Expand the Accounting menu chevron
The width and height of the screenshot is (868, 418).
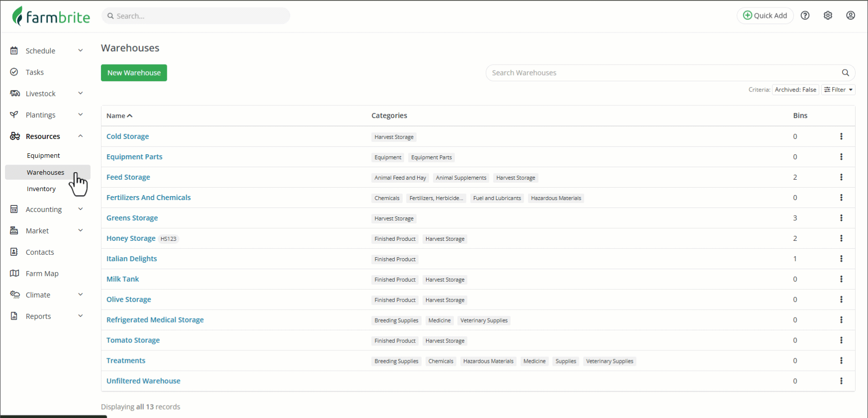(81, 209)
